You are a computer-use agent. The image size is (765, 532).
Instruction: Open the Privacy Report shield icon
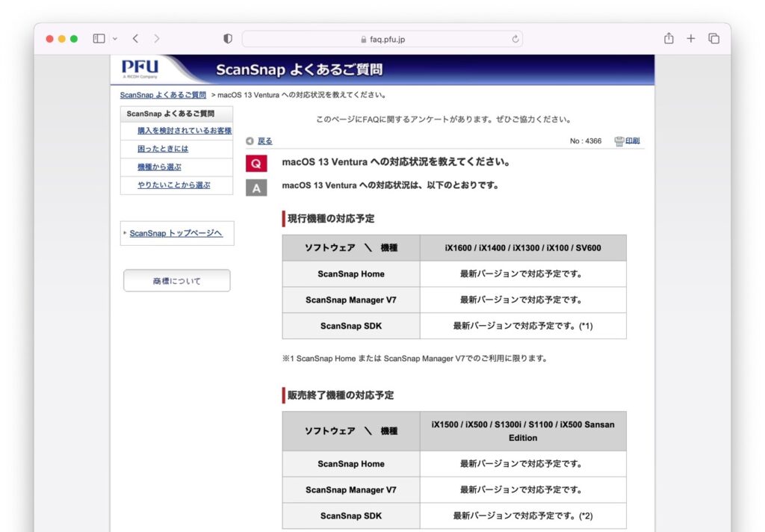227,38
